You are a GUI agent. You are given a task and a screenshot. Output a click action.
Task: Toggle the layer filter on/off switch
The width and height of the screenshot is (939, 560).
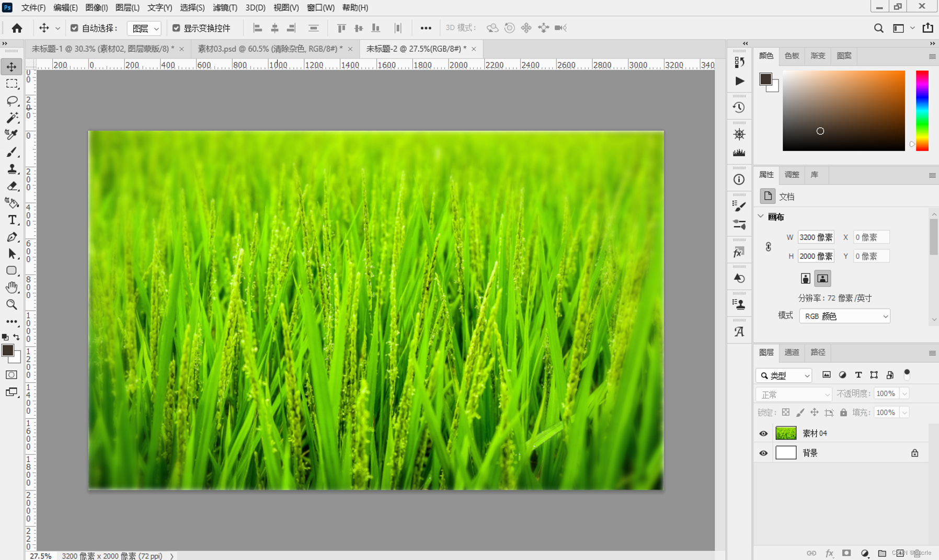point(907,374)
